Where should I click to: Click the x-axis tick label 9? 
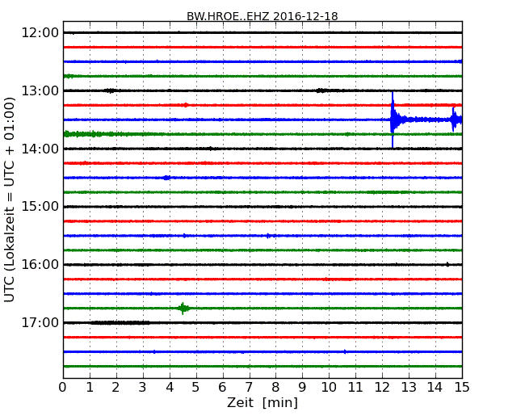point(302,388)
